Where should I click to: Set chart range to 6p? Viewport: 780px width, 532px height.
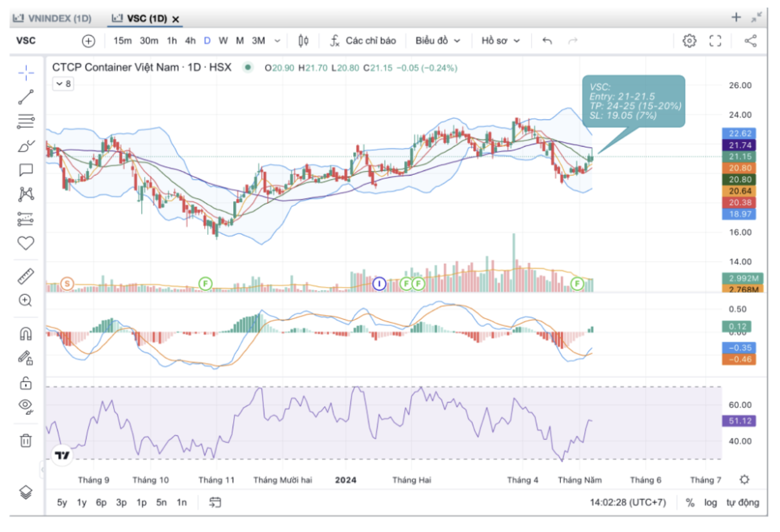click(x=101, y=502)
